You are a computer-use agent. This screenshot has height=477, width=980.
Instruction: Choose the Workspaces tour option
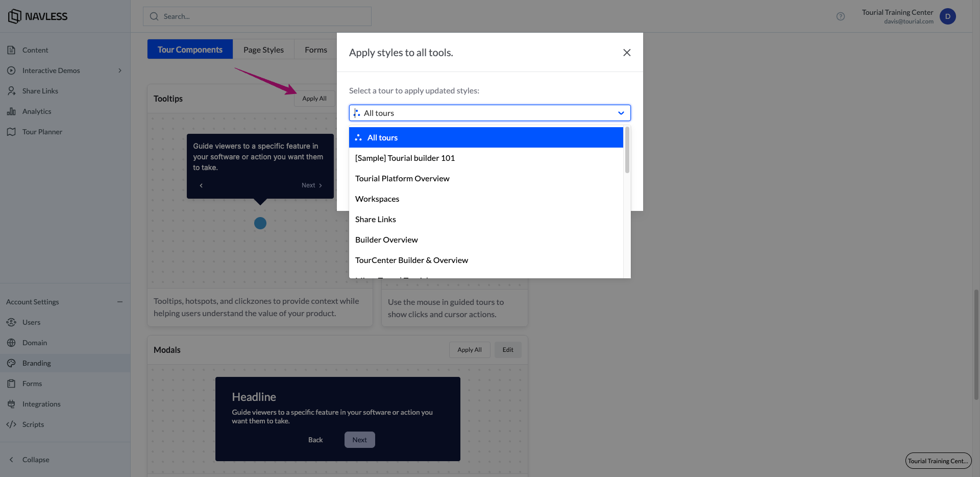377,199
